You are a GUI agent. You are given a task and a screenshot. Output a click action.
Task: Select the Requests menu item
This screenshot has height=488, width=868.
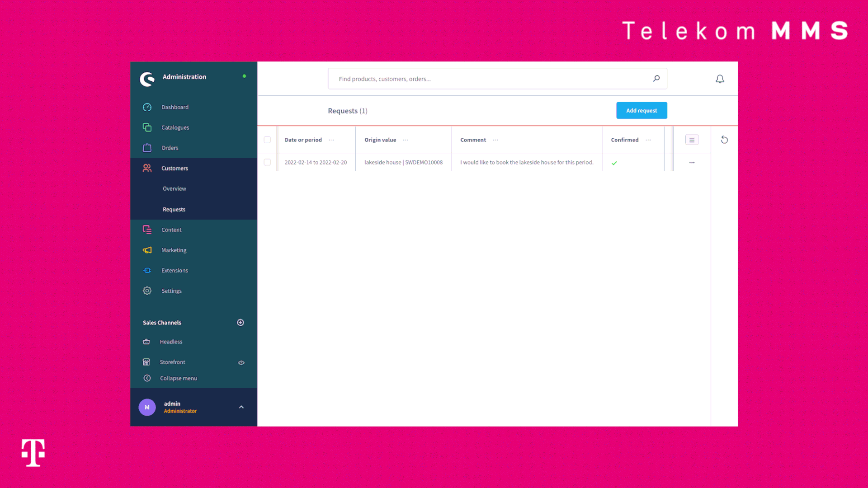(x=174, y=209)
